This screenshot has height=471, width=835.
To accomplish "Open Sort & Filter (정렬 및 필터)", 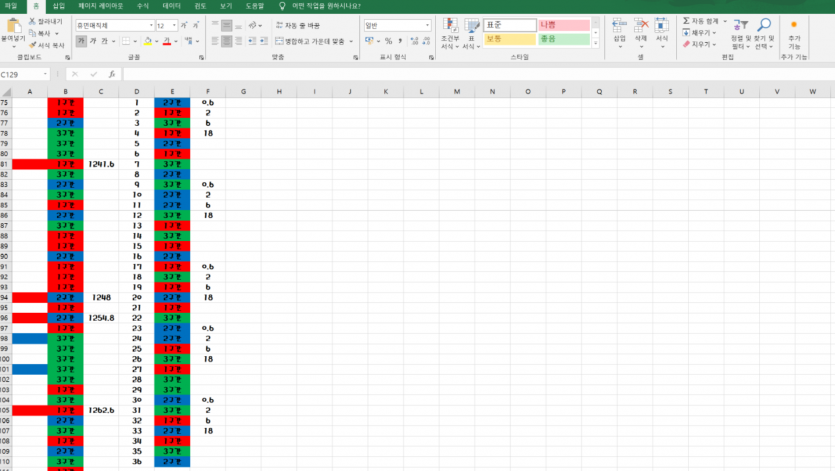I will pyautogui.click(x=740, y=34).
